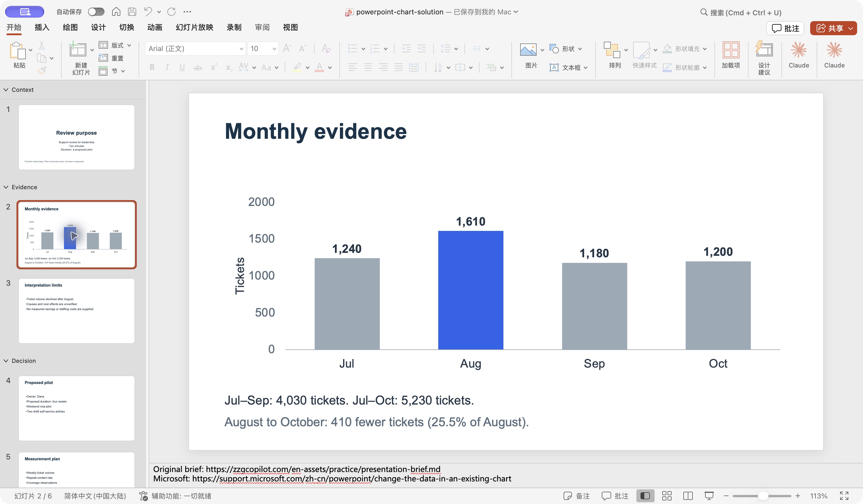Click the 重置 reset button
863x504 pixels.
click(111, 58)
